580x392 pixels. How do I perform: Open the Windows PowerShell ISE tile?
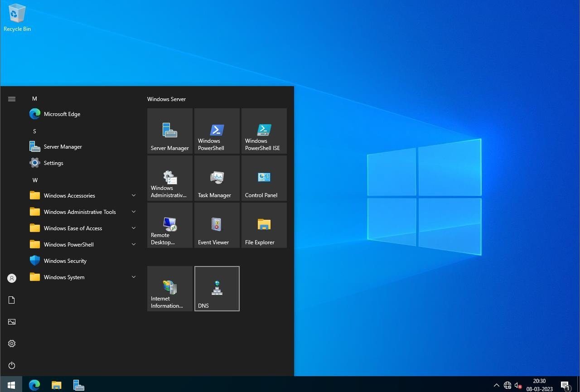point(264,131)
